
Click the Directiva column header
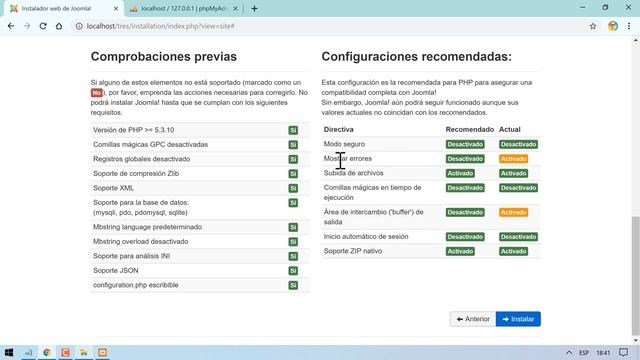click(338, 129)
